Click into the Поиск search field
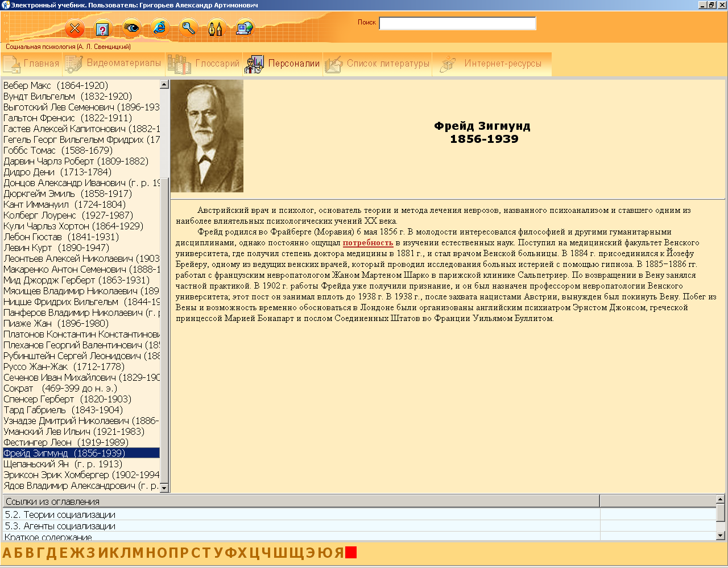 (x=457, y=23)
